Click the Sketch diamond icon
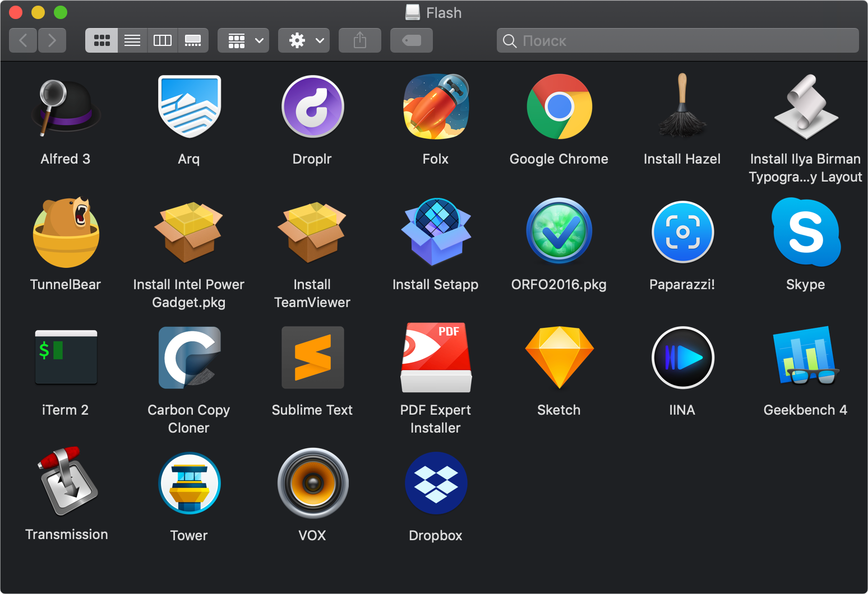Viewport: 868px width, 594px height. (x=560, y=357)
